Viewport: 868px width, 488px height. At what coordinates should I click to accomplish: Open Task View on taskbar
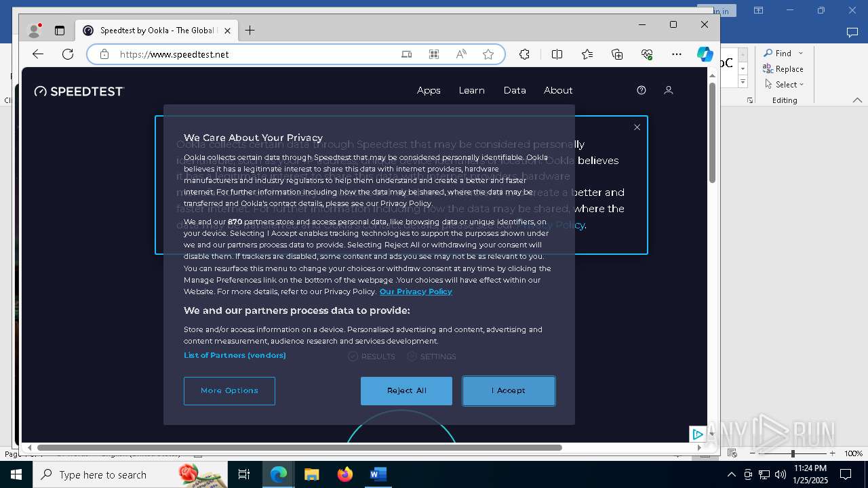click(244, 474)
